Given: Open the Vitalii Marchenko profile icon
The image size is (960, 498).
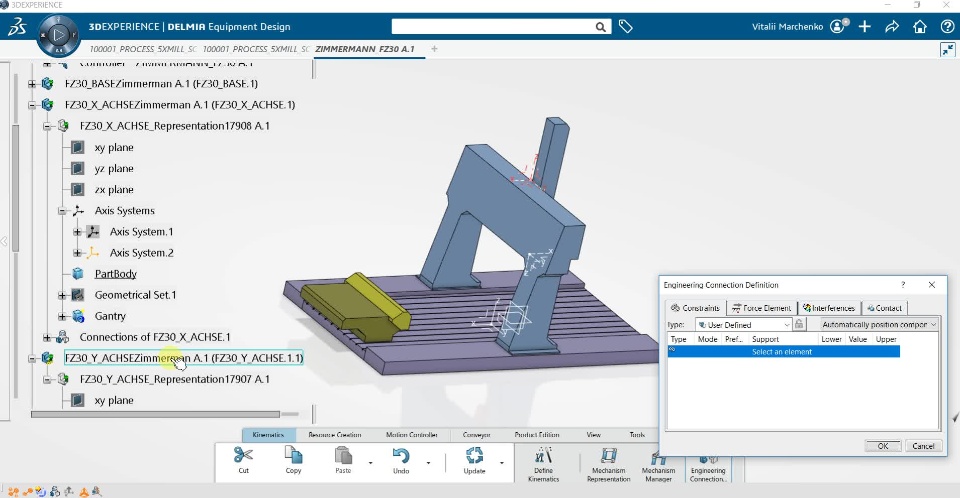Looking at the screenshot, I should click(838, 26).
